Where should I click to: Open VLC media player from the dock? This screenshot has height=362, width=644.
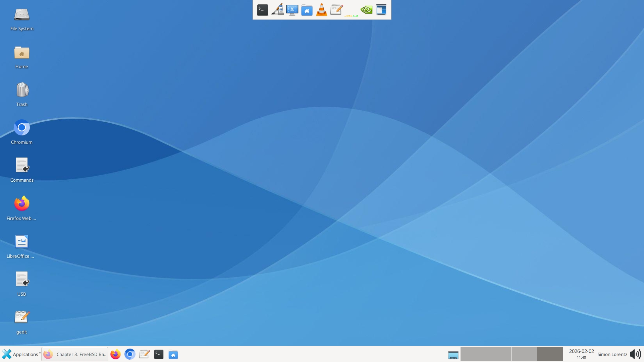(322, 10)
